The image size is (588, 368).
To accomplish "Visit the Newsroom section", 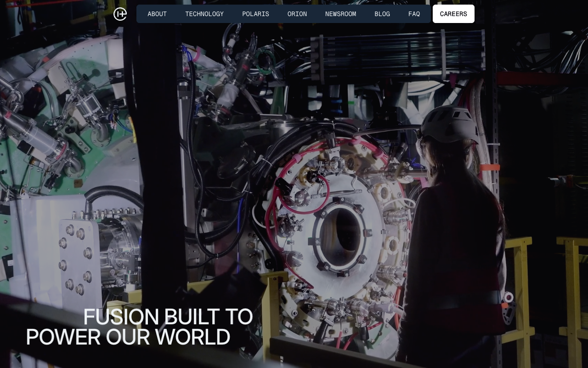I will point(340,14).
